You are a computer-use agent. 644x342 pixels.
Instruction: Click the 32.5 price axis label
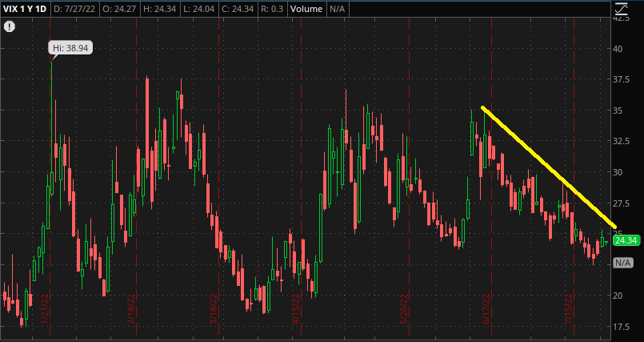tap(621, 141)
